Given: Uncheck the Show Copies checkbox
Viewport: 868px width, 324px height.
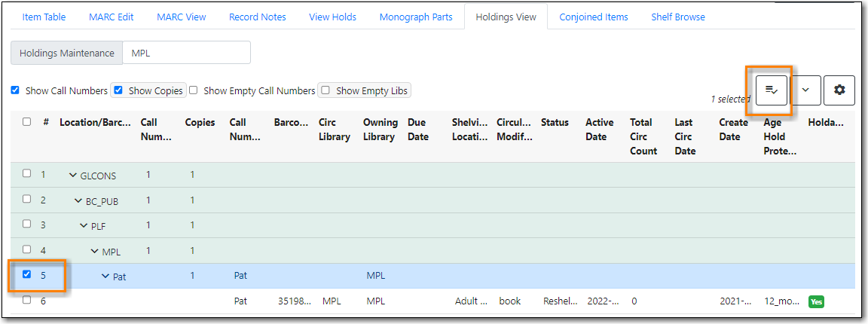Looking at the screenshot, I should pos(118,90).
